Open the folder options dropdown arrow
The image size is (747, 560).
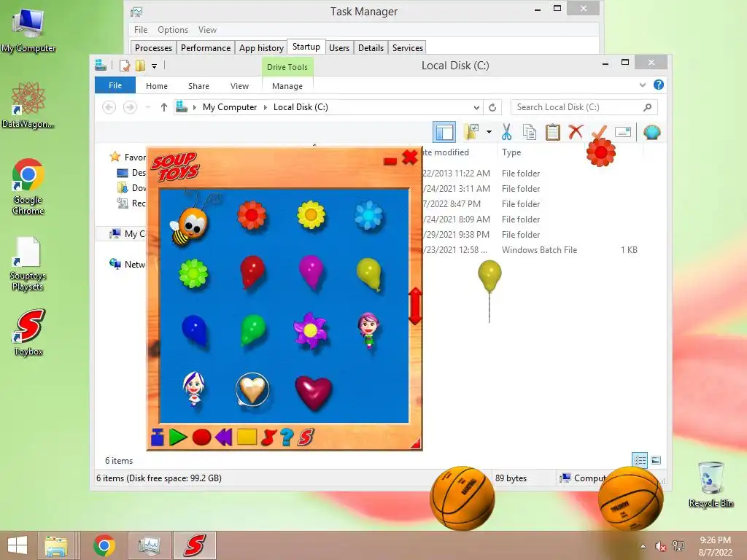tap(489, 132)
